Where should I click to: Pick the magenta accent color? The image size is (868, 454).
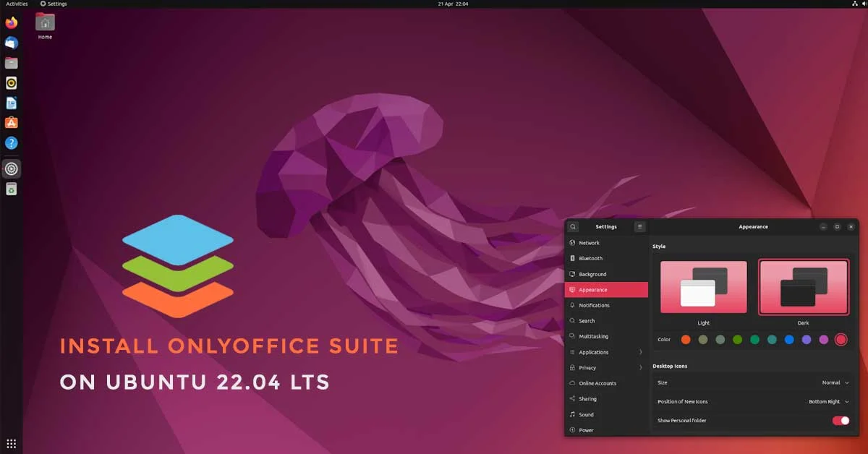click(824, 340)
